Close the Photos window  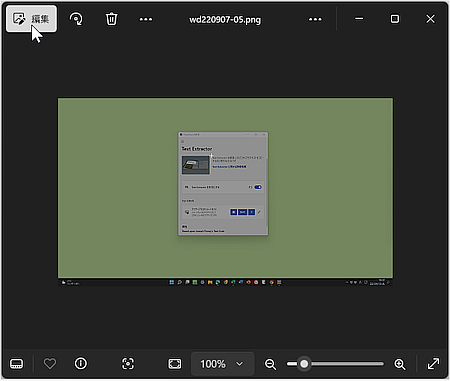431,19
